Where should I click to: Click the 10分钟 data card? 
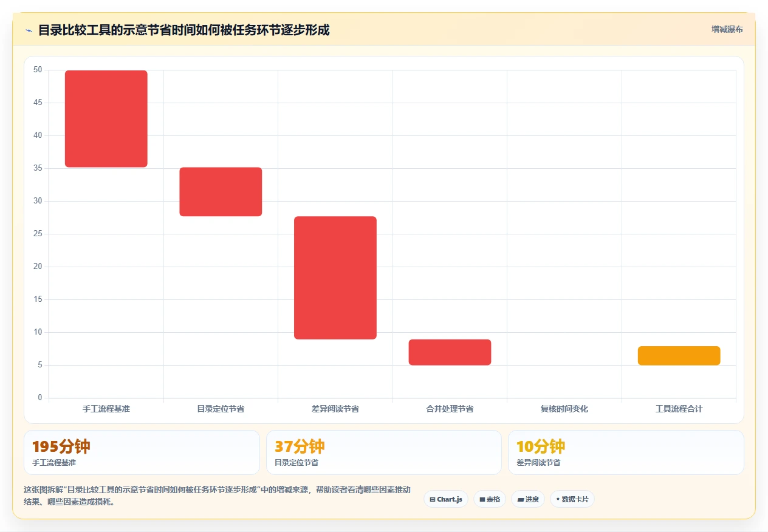coord(626,452)
